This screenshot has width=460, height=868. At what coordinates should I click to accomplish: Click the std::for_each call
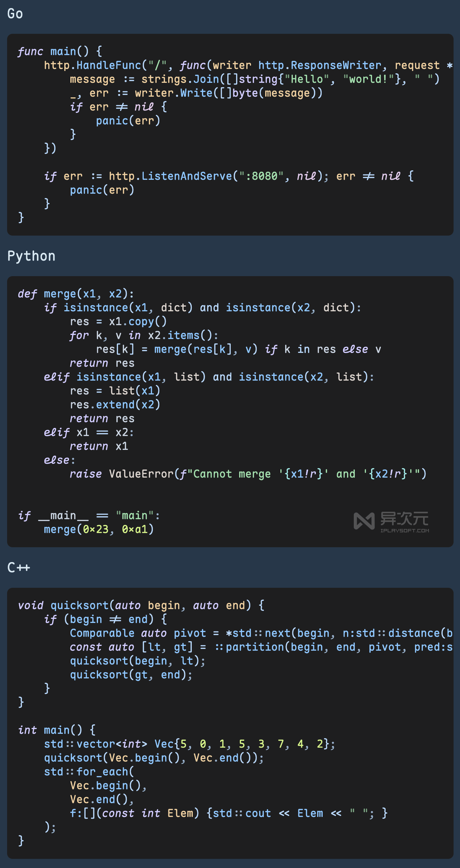click(x=89, y=772)
